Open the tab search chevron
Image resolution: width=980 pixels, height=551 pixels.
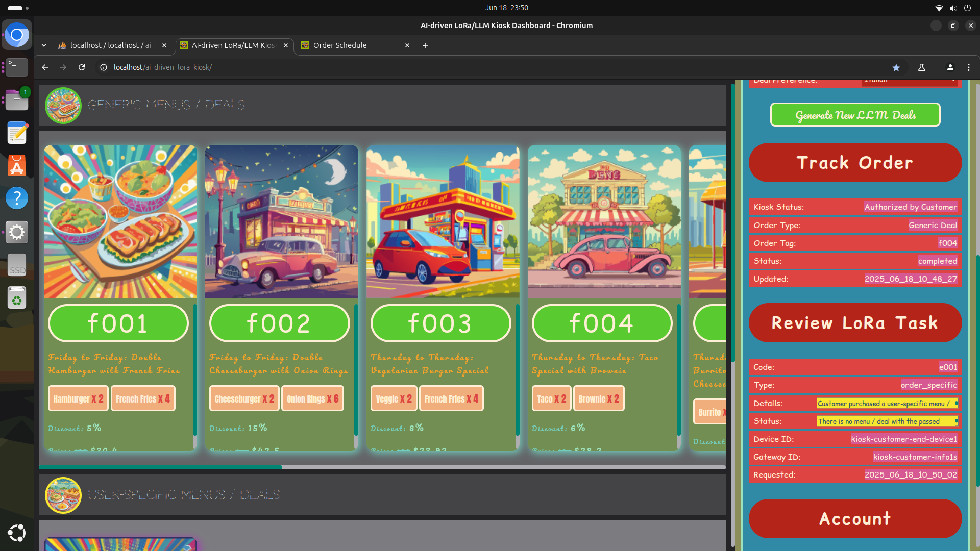[x=44, y=45]
